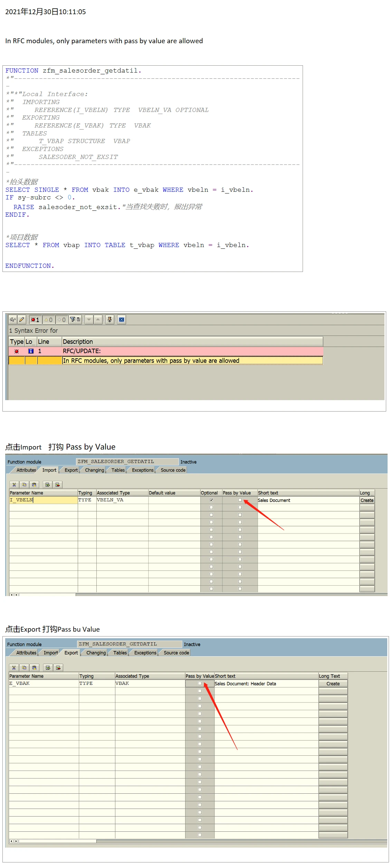
Task: Switch to Export tab in the Import screenshot
Action: pyautogui.click(x=71, y=470)
